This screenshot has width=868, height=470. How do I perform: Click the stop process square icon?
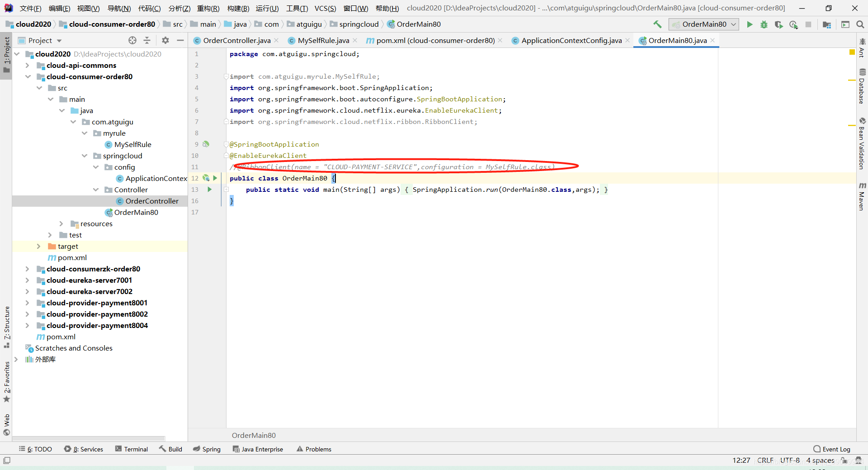pos(808,24)
